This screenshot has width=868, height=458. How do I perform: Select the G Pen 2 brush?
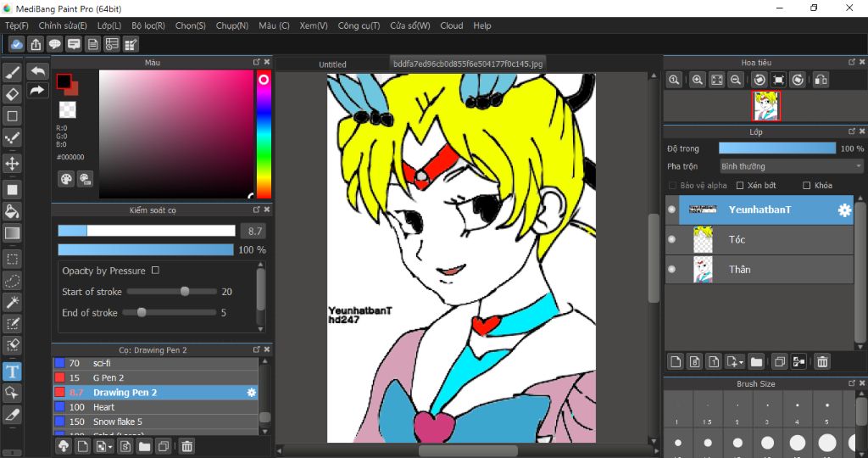[156, 377]
